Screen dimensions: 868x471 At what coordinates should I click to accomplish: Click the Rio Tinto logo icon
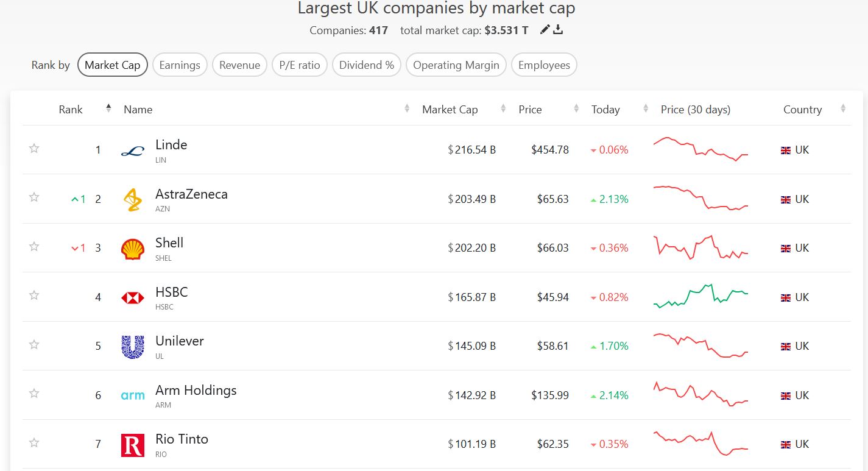pyautogui.click(x=133, y=445)
